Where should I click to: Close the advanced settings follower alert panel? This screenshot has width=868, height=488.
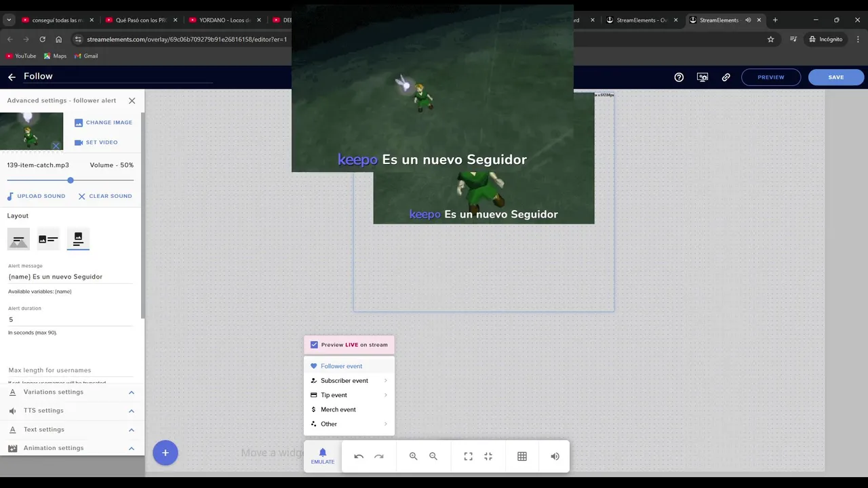click(132, 100)
